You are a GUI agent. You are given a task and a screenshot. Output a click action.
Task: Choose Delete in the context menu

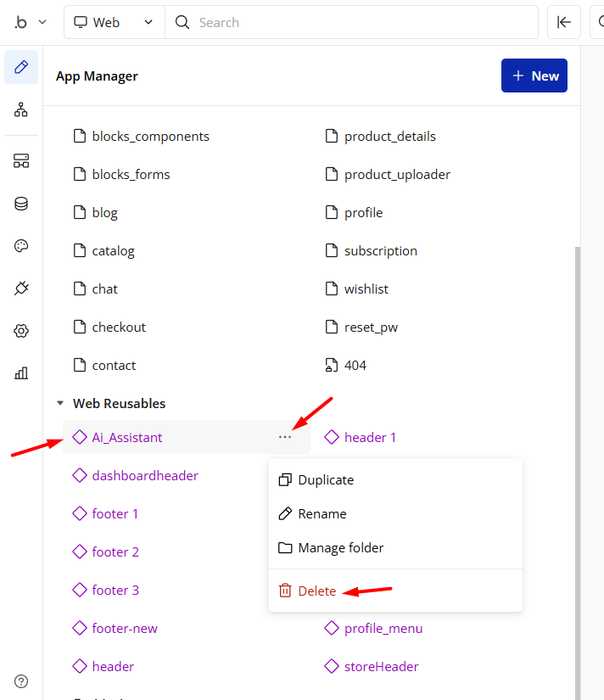pos(316,591)
